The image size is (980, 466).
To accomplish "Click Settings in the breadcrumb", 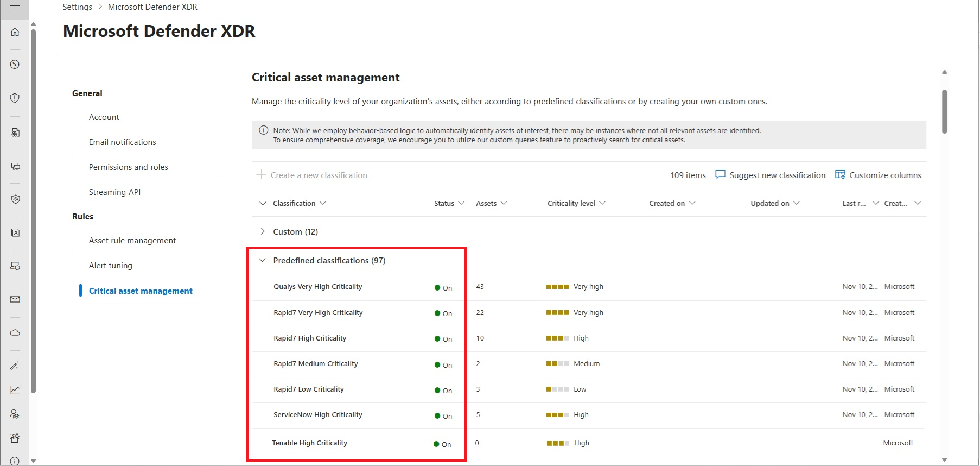I will click(77, 7).
